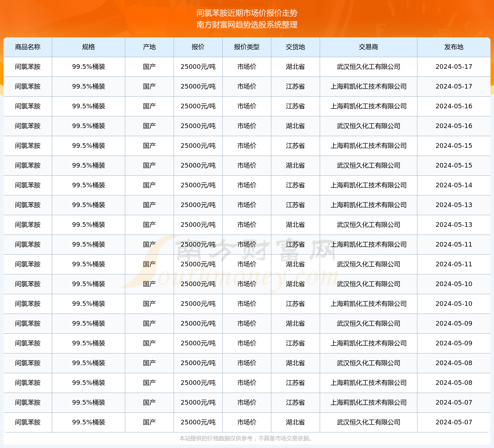The width and height of the screenshot is (494, 448).
Task: Click date 2024-05-09 in the 武汉恒久 row
Action: click(x=454, y=323)
